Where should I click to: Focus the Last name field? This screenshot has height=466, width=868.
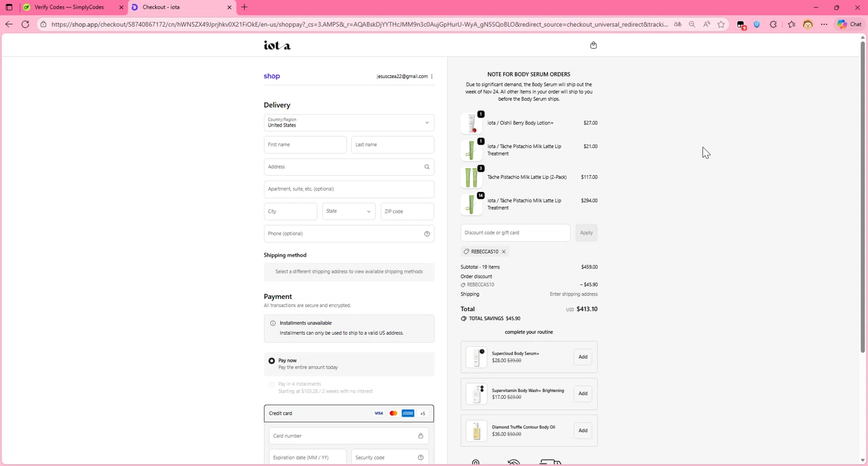click(392, 145)
